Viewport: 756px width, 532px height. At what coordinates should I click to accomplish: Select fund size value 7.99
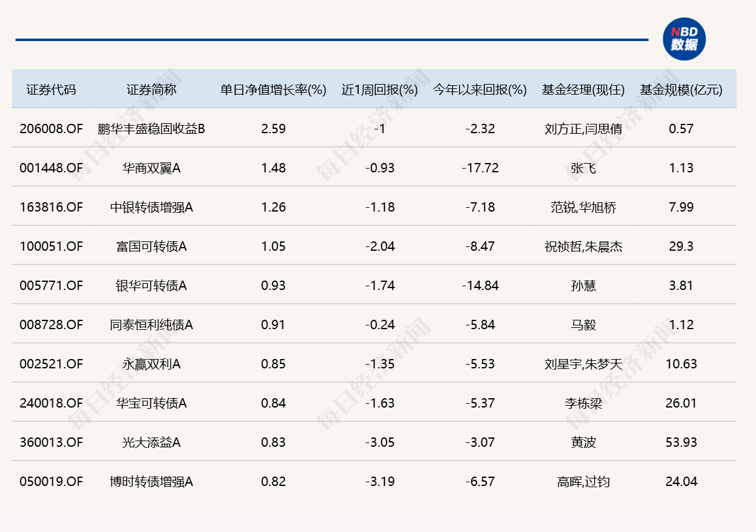pyautogui.click(x=681, y=207)
